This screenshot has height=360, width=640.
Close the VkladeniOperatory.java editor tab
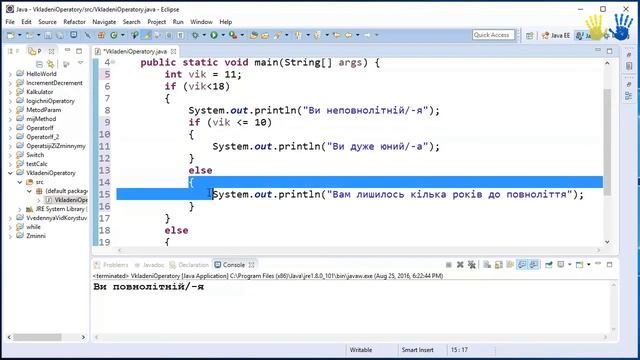(x=173, y=51)
